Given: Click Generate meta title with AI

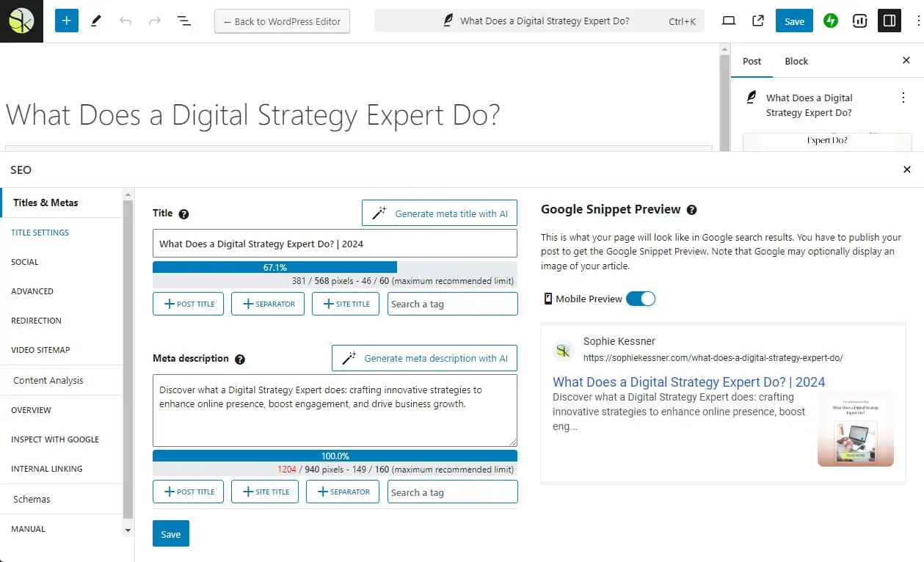Looking at the screenshot, I should tap(440, 214).
